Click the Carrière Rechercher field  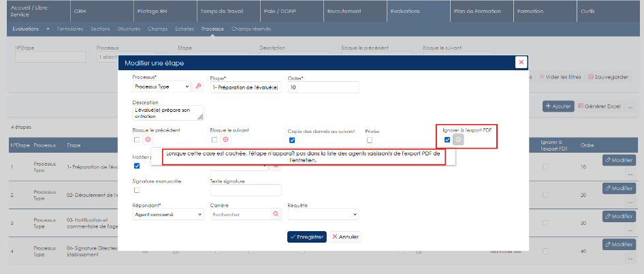coord(246,214)
